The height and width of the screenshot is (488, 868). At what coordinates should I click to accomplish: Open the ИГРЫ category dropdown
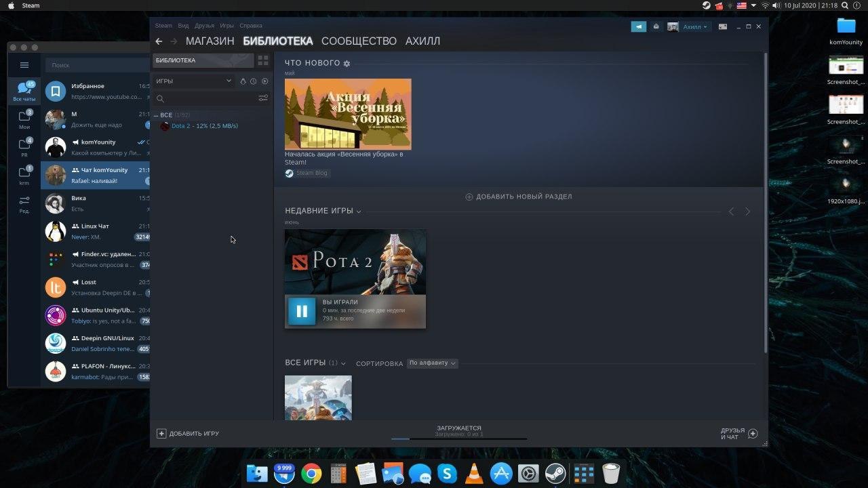pyautogui.click(x=194, y=81)
